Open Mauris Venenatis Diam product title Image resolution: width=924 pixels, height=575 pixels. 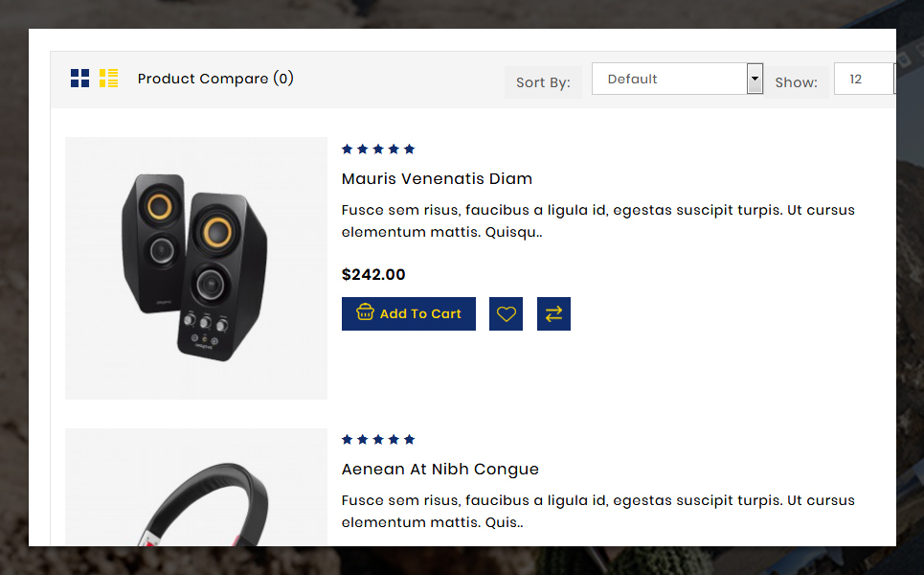point(437,178)
